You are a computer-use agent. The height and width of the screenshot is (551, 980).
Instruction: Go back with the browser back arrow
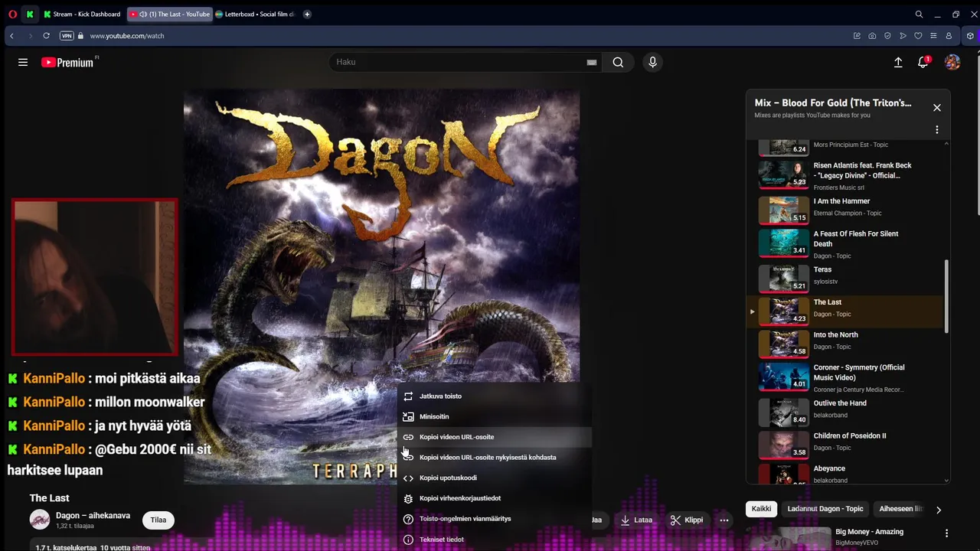[11, 36]
